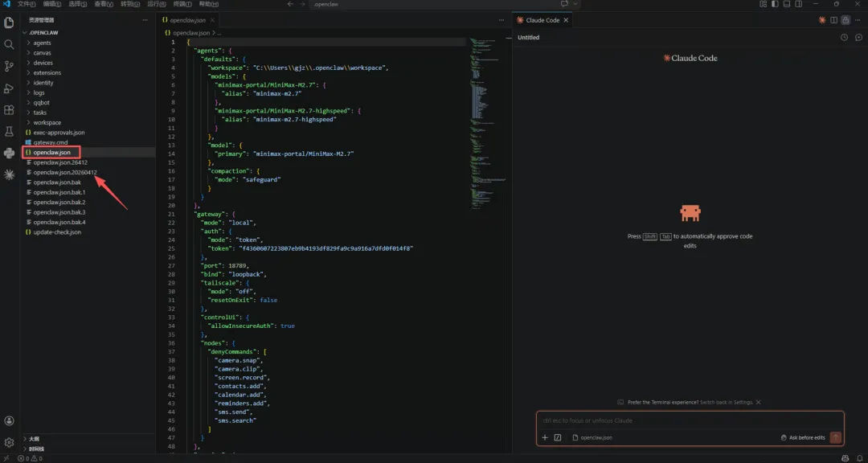Open exec-approvals.json in explorer
868x463 pixels.
coord(88,133)
